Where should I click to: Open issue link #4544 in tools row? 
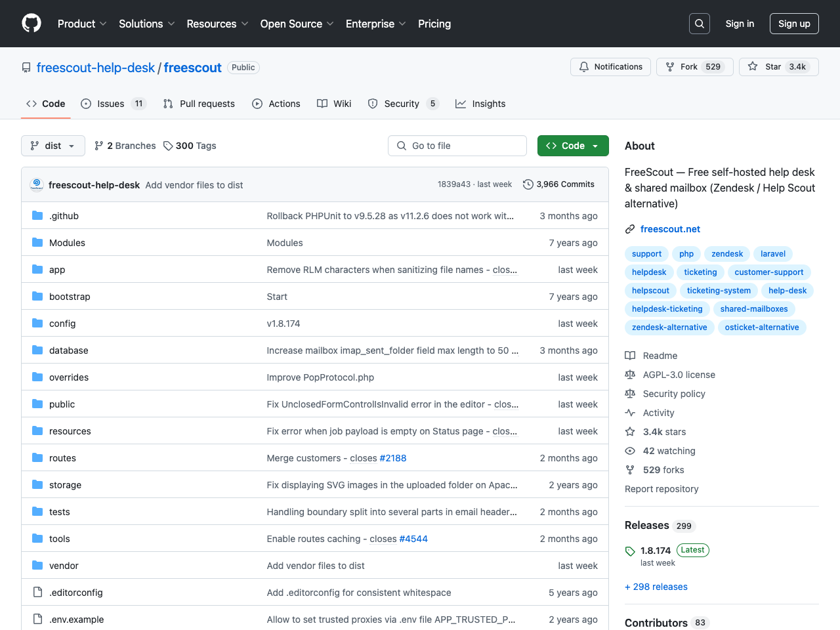tap(413, 539)
